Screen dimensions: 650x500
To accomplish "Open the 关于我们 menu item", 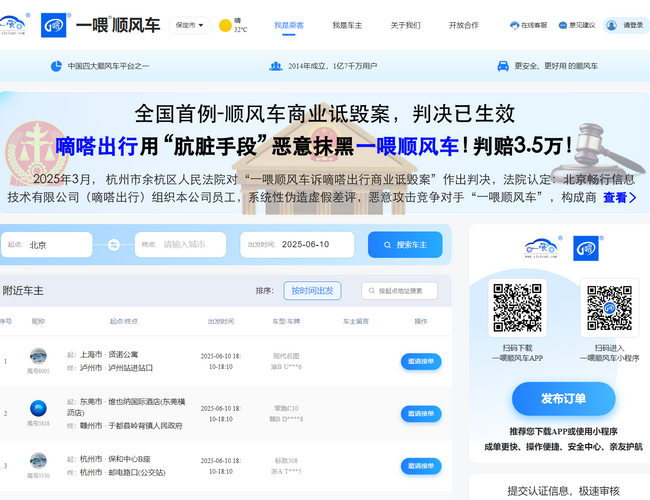I will click(405, 25).
